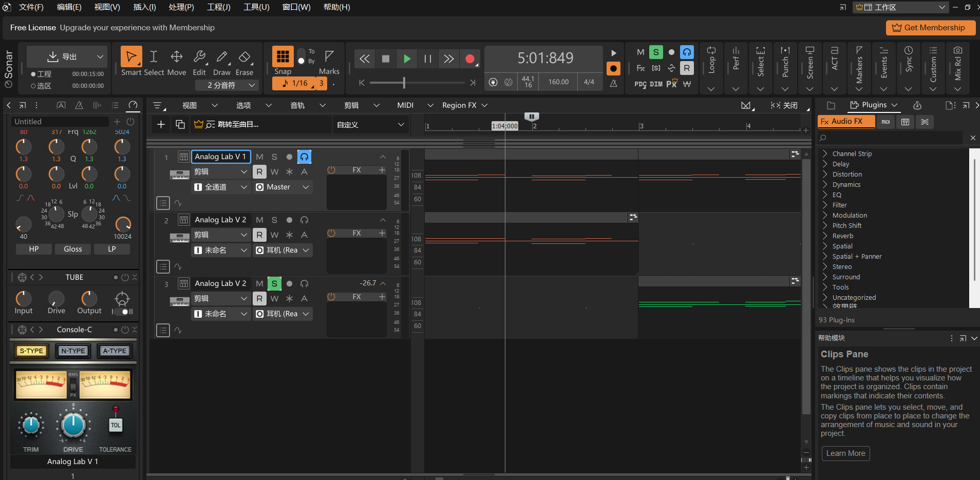Open the 导出 export dropdown
Viewport: 980px width, 480px height.
(100, 56)
